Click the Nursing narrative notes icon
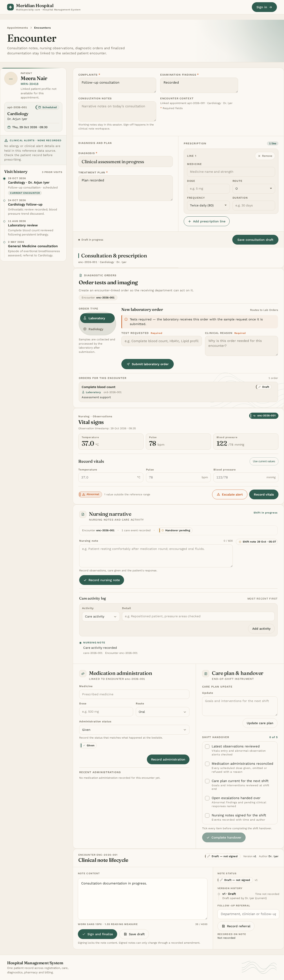284x980 pixels. point(83,514)
